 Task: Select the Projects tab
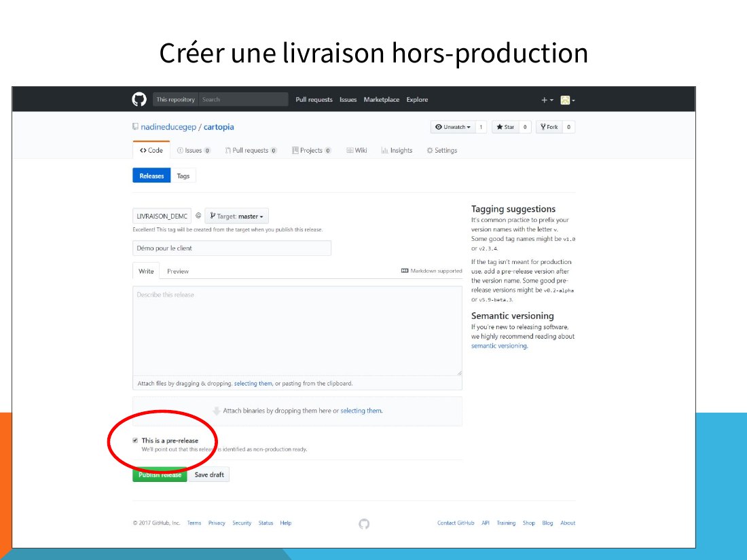(x=311, y=151)
